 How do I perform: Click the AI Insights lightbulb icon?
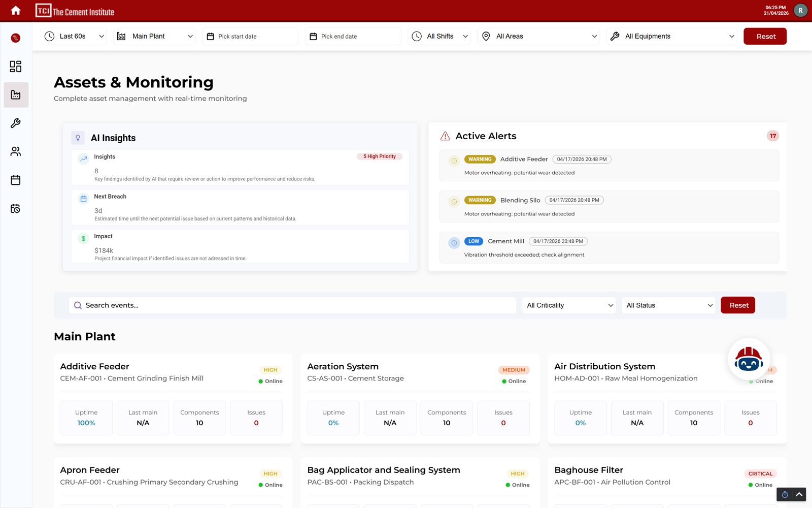point(78,138)
